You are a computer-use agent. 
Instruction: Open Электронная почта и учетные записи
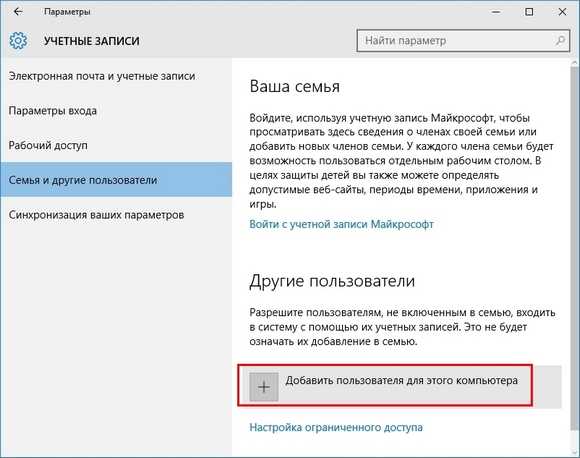tap(102, 76)
